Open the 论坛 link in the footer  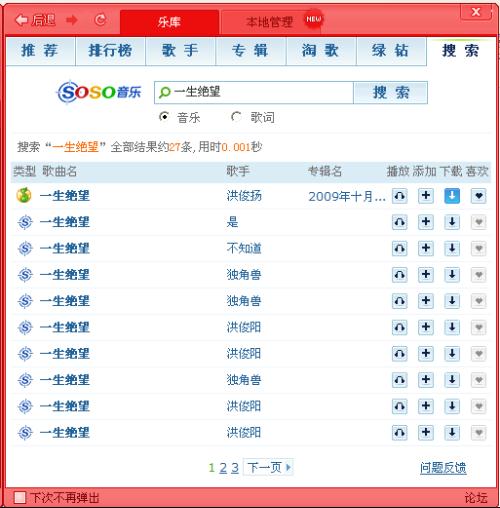[476, 498]
